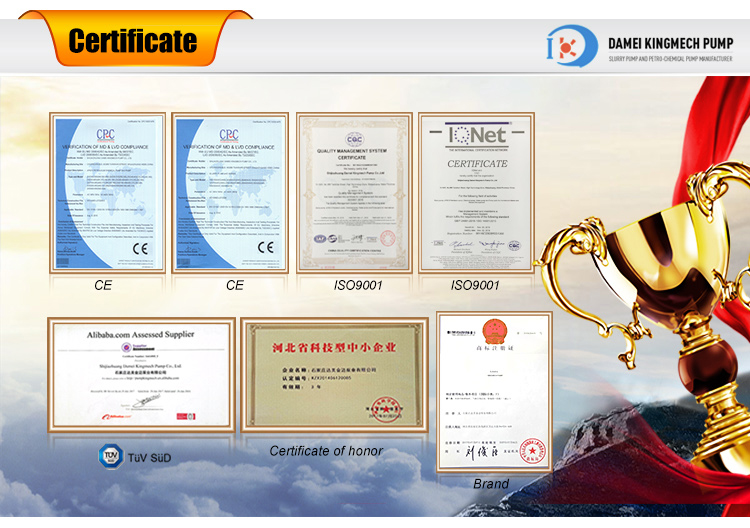Image resolution: width=750 pixels, height=528 pixels.
Task: Open the trademark registration certificate image
Action: click(494, 392)
